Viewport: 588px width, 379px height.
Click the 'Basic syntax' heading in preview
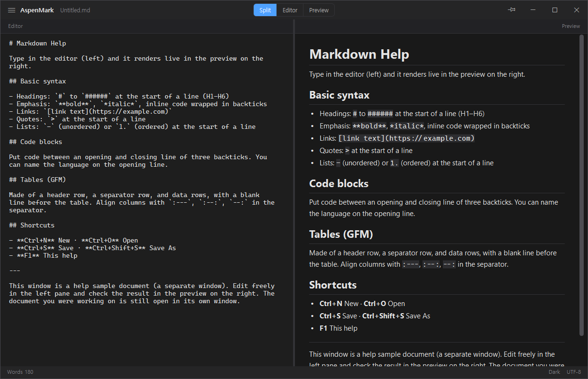click(339, 95)
